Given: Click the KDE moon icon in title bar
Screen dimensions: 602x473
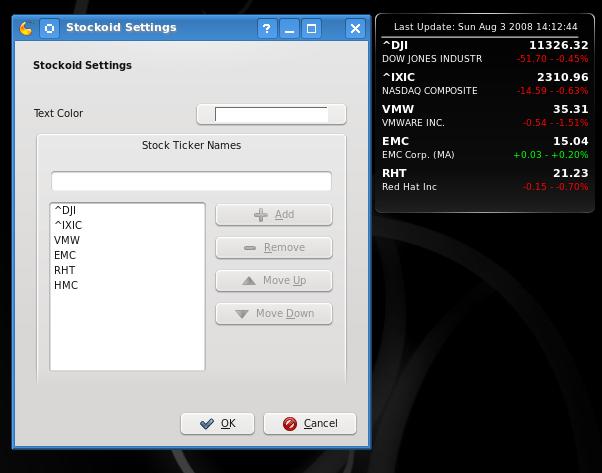Looking at the screenshot, I should (x=26, y=28).
